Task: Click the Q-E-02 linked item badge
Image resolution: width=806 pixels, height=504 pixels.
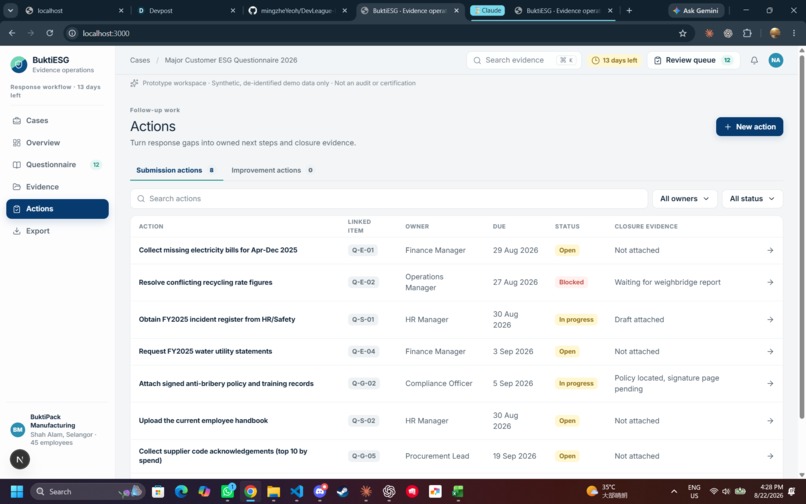Action: click(363, 282)
